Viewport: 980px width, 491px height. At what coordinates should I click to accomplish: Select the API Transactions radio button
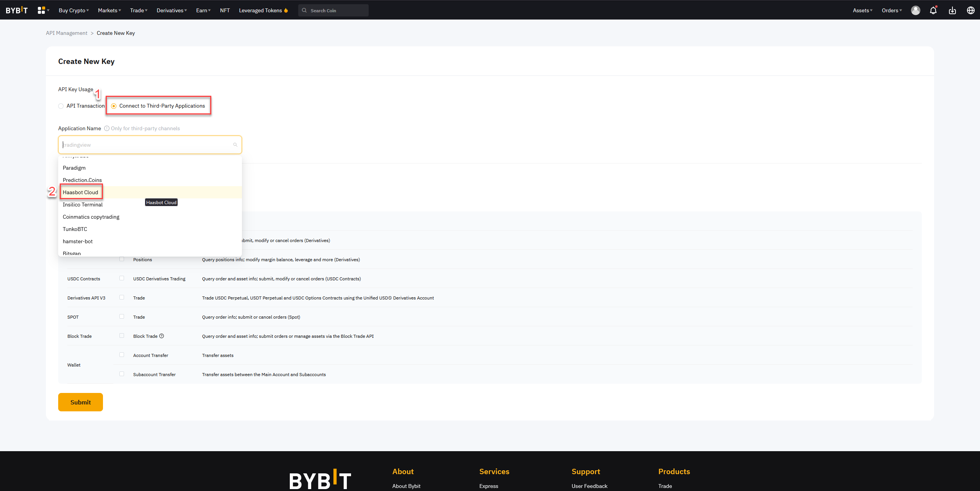pyautogui.click(x=61, y=106)
